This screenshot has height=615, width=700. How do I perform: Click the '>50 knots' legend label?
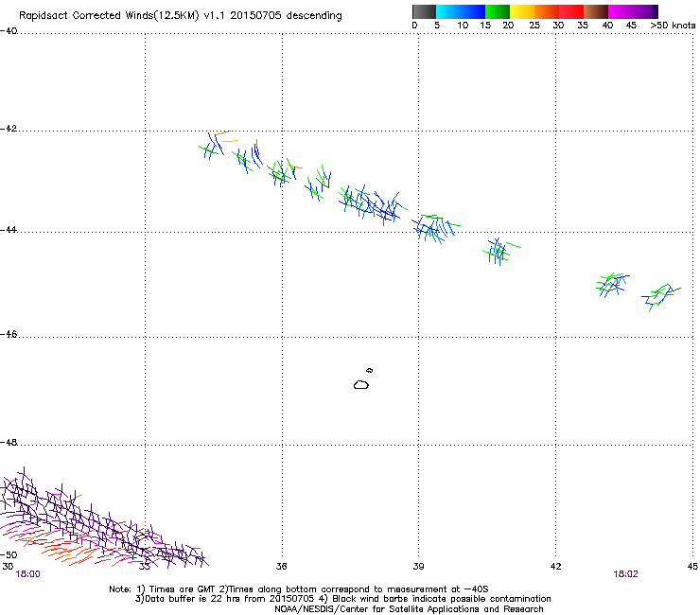tap(673, 26)
